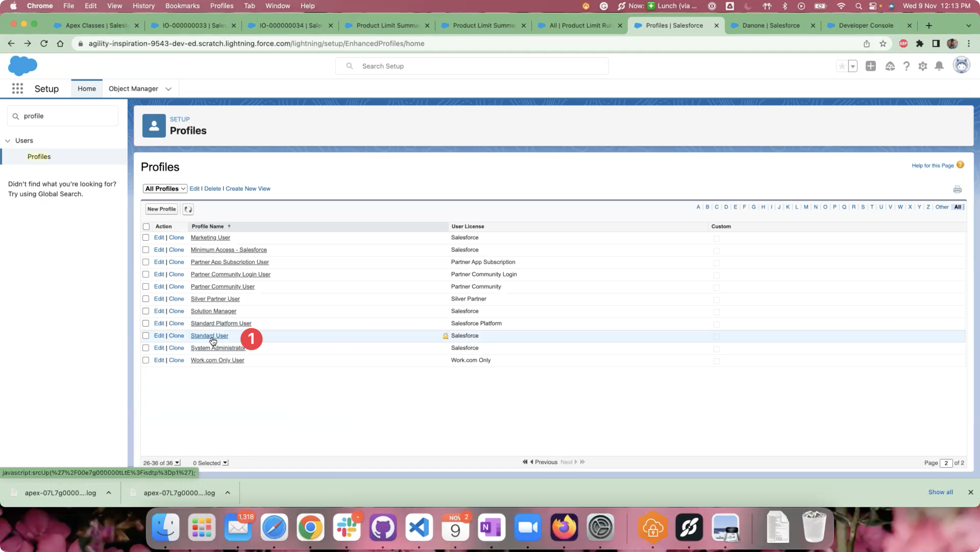This screenshot has width=980, height=552.
Task: Click the New Profile button
Action: click(x=161, y=209)
